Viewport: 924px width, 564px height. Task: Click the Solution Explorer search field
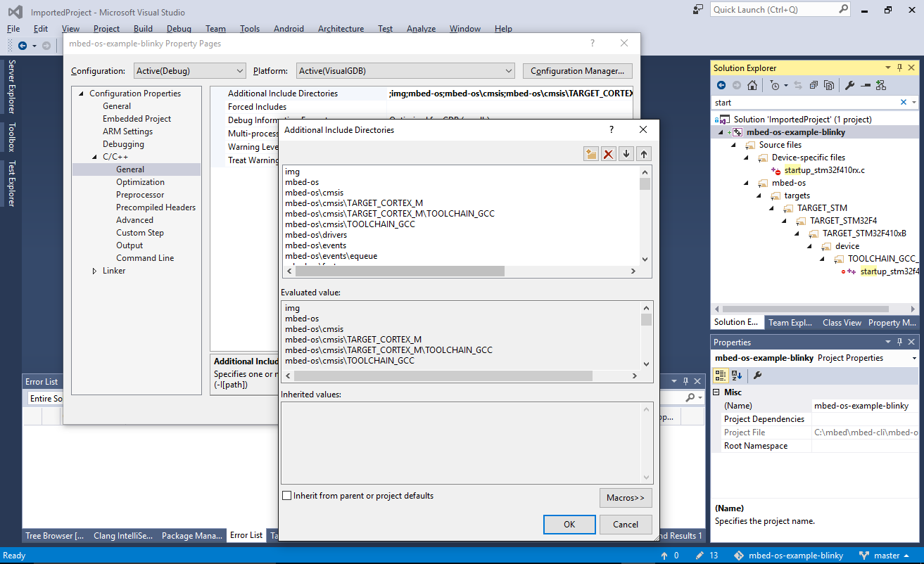(804, 102)
